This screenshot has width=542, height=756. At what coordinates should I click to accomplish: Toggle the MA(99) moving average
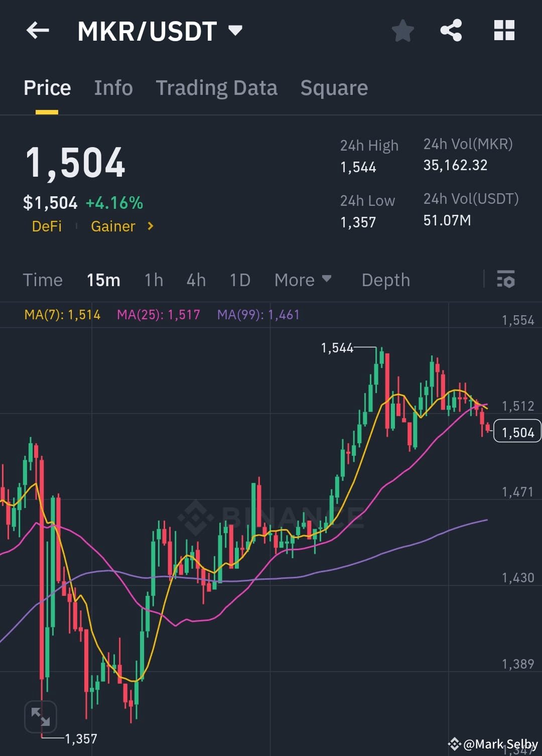(257, 315)
